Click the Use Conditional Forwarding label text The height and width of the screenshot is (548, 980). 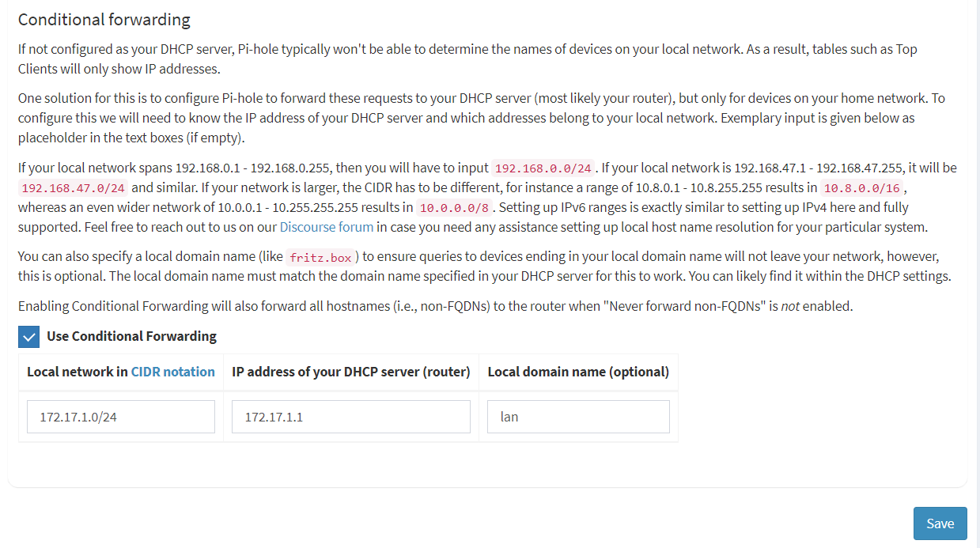pyautogui.click(x=131, y=336)
